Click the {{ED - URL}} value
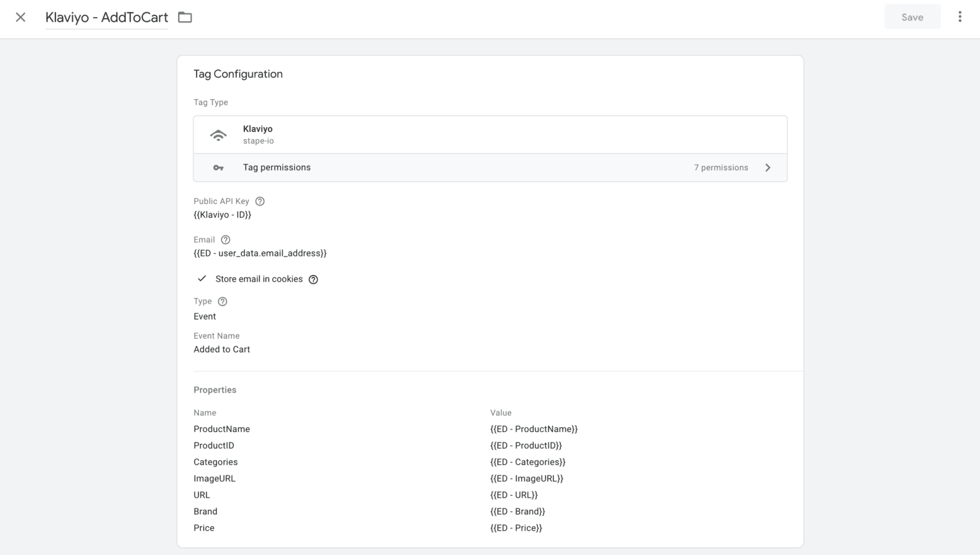The width and height of the screenshot is (980, 555). point(514,495)
